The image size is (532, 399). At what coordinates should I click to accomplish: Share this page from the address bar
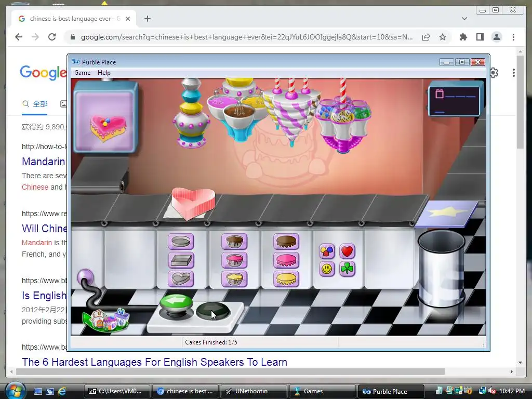click(426, 37)
